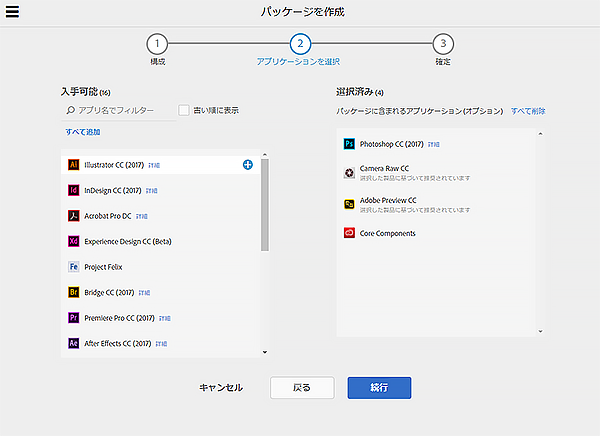The image size is (600, 436).
Task: Select the Camera Raw CC entry text
Action: point(384,168)
